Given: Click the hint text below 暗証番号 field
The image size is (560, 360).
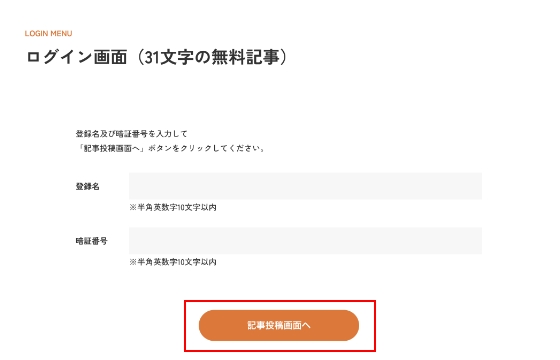Looking at the screenshot, I should coord(173,262).
